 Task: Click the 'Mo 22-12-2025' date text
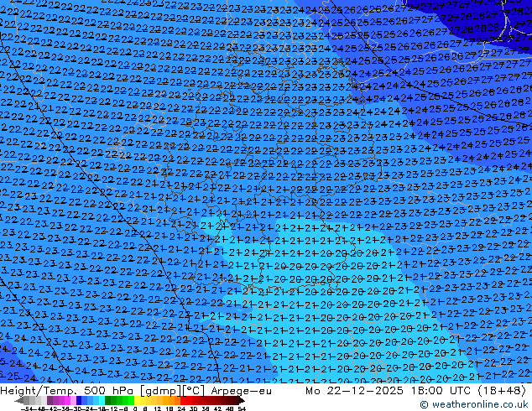coord(354,391)
